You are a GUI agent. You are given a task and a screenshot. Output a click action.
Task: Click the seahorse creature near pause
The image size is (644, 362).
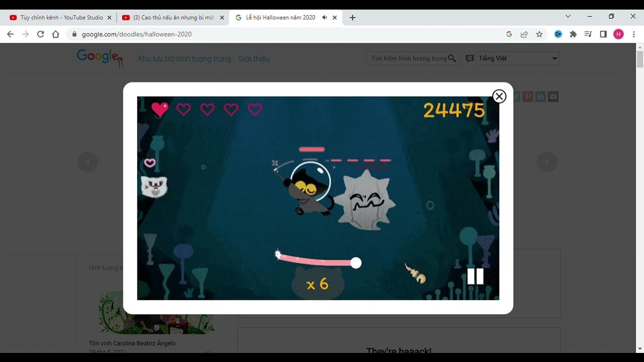(416, 273)
